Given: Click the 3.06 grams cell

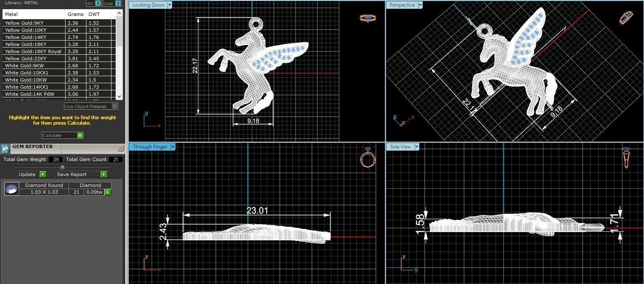Looking at the screenshot, I should (x=76, y=94).
